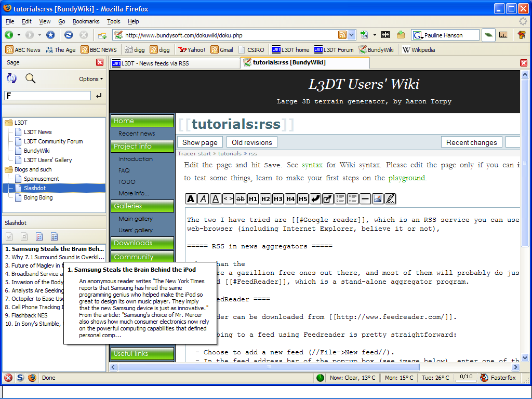Open the Bookmarks menu
Image resolution: width=532 pixels, height=399 pixels.
click(x=86, y=21)
